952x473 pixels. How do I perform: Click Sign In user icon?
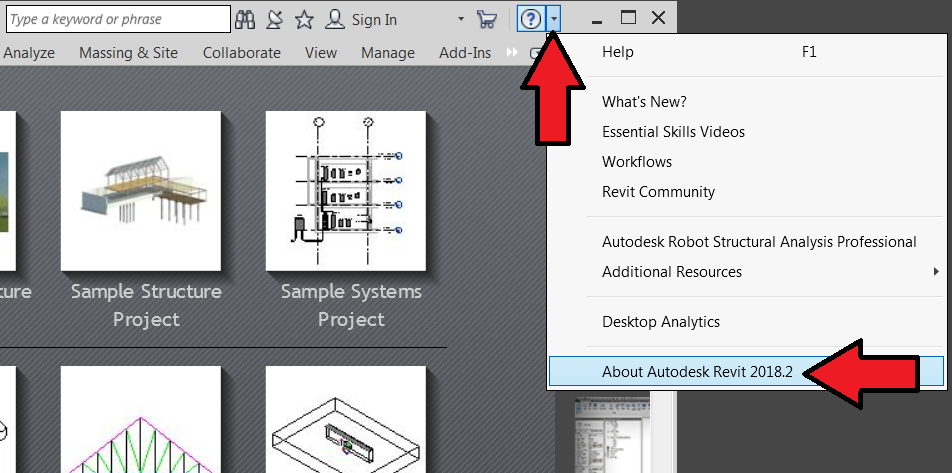point(335,19)
